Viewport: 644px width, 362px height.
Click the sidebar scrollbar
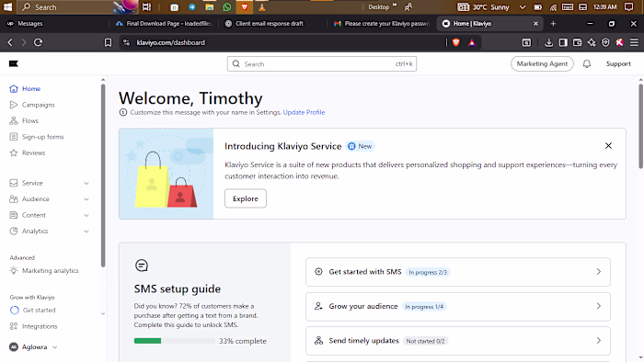click(x=103, y=175)
